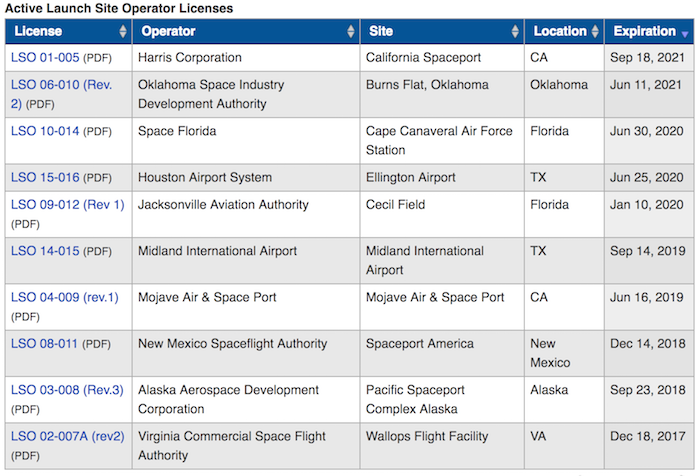The height and width of the screenshot is (476, 700).
Task: Open the LSO 14-015 Midland license
Action: pos(45,251)
